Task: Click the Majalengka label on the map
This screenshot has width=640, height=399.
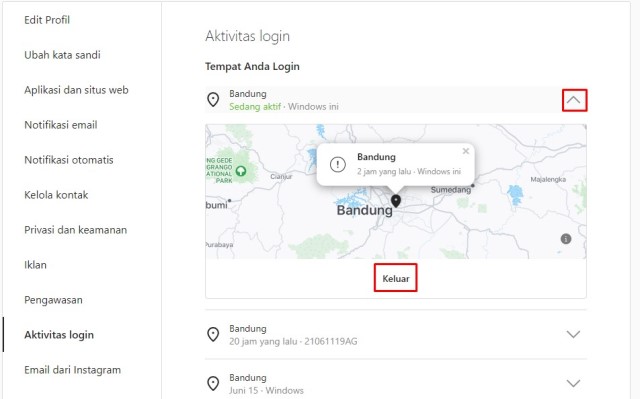Action: coord(548,179)
